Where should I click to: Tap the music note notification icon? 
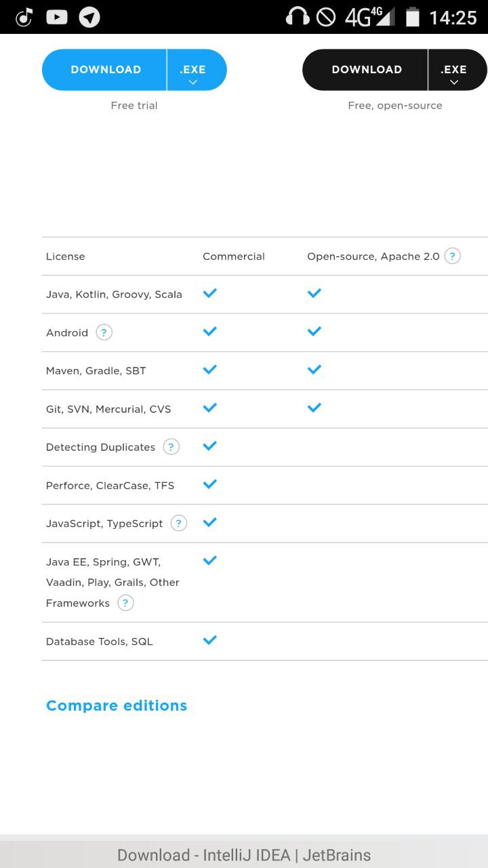[24, 17]
